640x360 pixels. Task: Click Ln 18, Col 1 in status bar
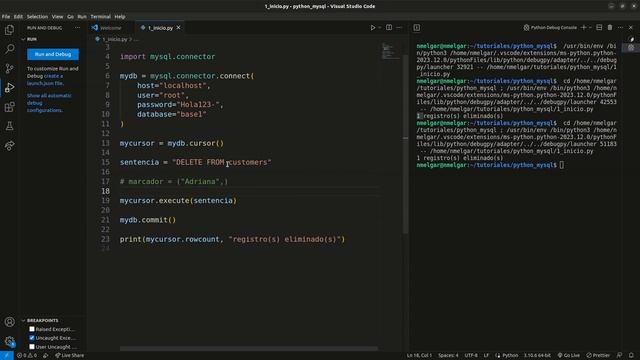[x=419, y=356]
